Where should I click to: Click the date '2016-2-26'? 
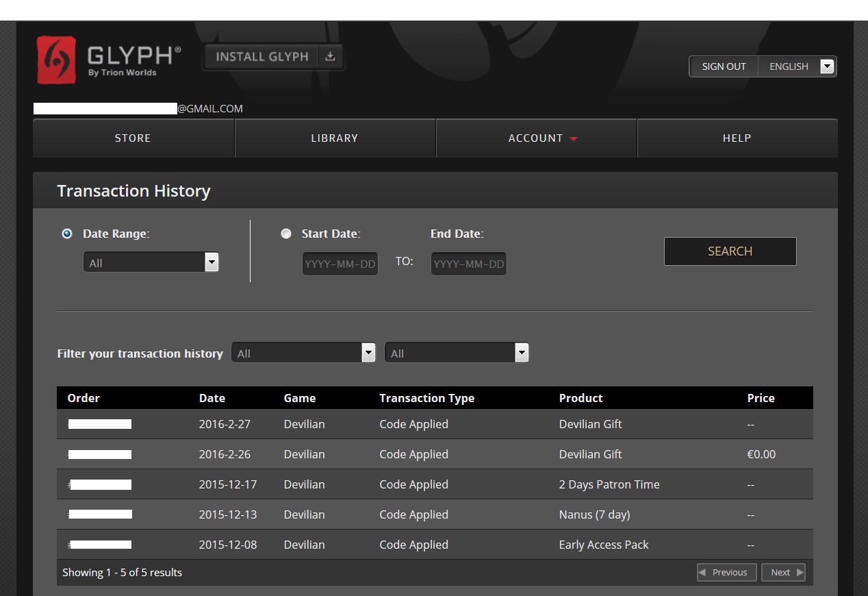click(225, 454)
